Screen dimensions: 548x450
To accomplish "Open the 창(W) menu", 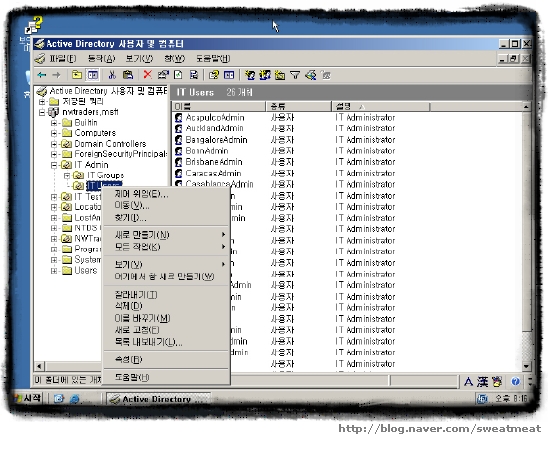I will pos(174,58).
